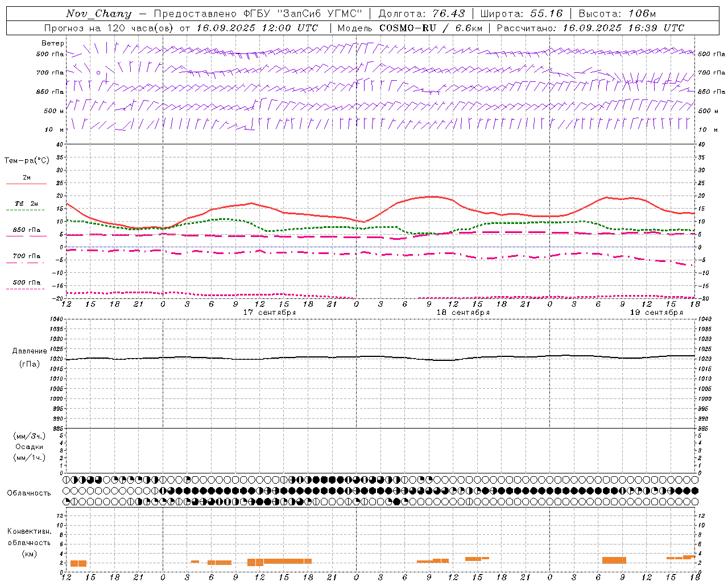
Task: Click the "Давление" pressure panel label
Action: click(x=30, y=351)
